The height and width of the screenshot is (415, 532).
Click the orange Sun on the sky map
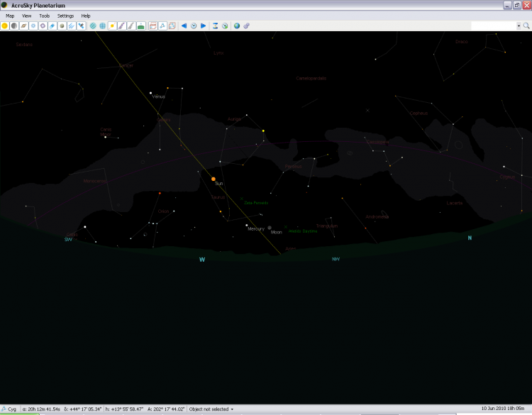click(213, 179)
